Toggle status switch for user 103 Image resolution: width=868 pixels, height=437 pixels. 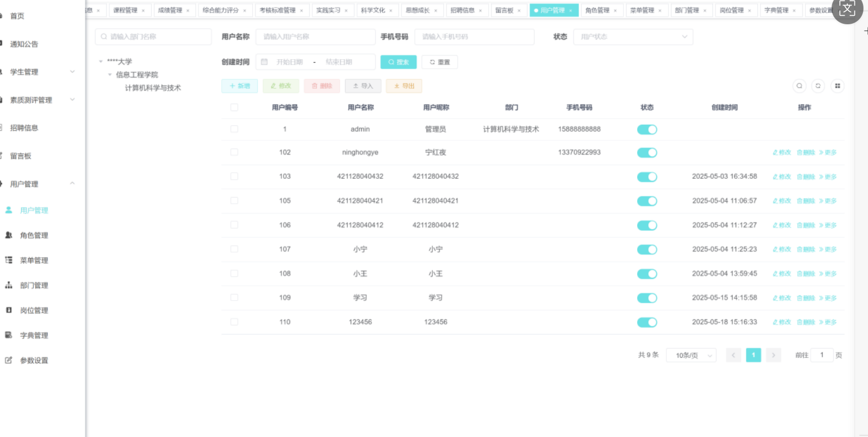[647, 177]
